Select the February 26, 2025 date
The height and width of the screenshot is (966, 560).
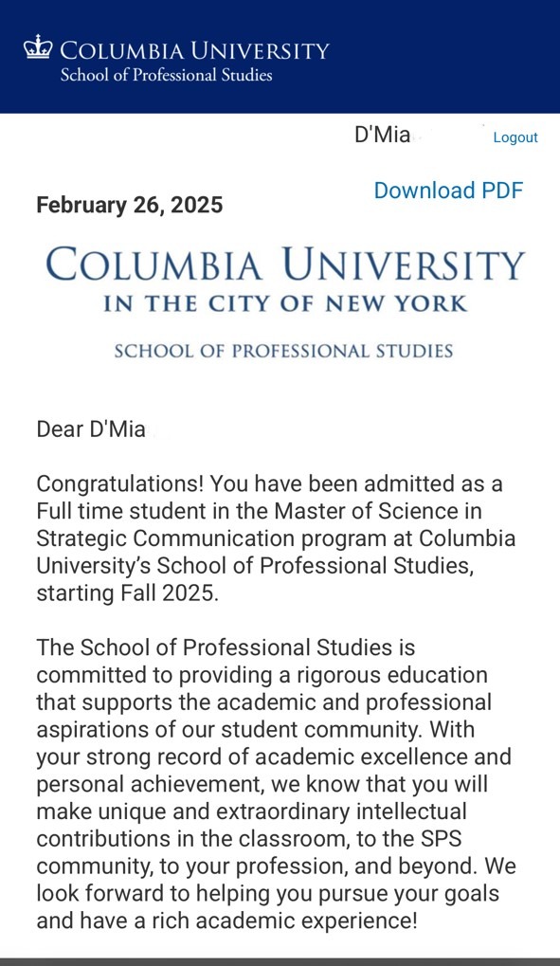(x=130, y=205)
